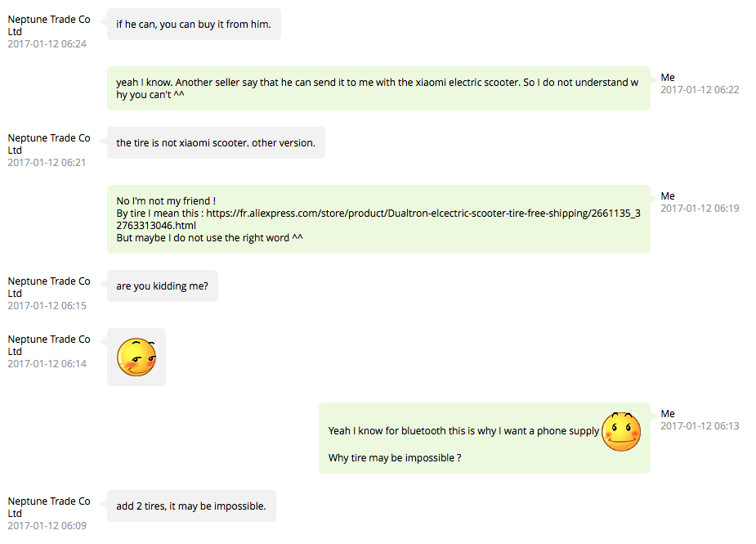The image size is (756, 544).
Task: Click 'But maybe I do not use the right word' line
Action: (209, 237)
